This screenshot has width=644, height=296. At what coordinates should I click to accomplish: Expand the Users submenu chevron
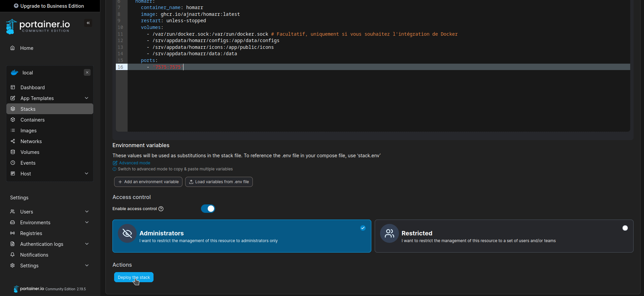87,211
